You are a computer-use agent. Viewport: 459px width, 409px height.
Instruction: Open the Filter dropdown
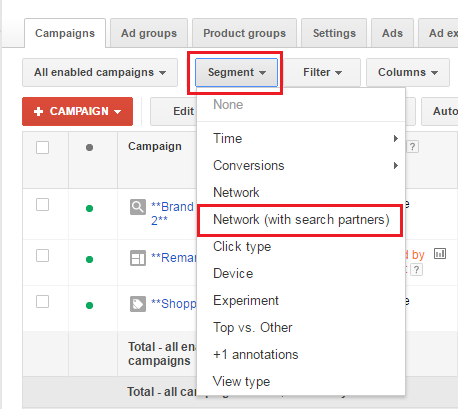(322, 72)
